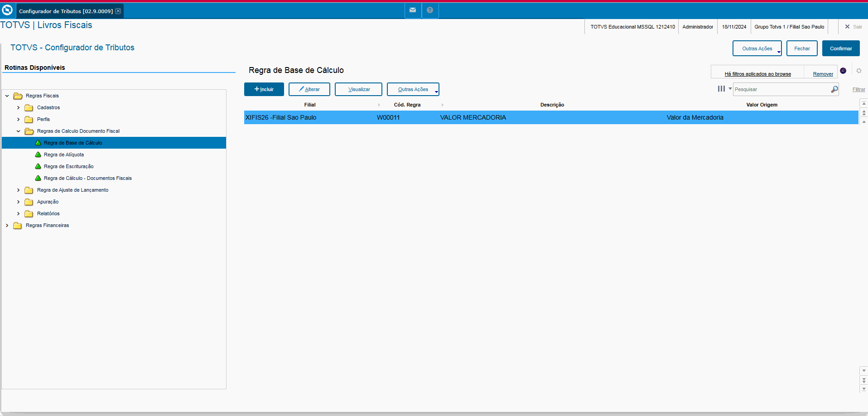Click Sair to exit the system
The width and height of the screenshot is (868, 416).
click(x=854, y=27)
